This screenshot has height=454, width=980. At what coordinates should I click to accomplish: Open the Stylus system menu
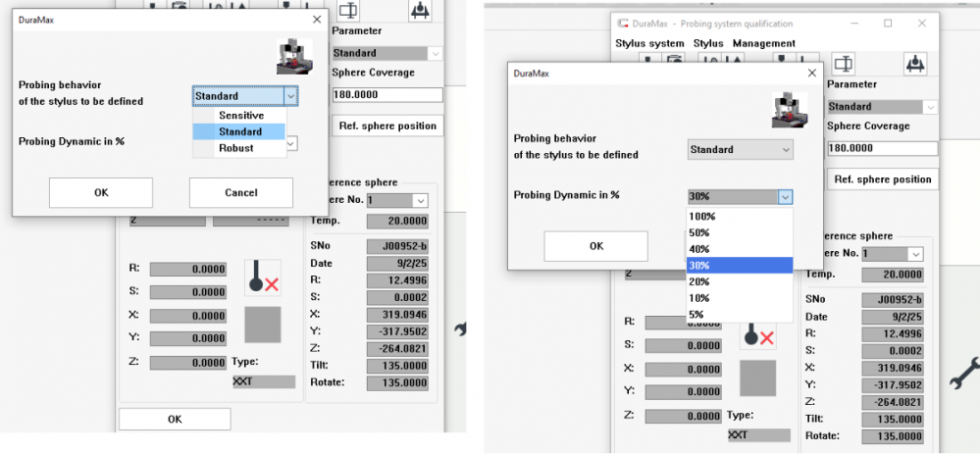pos(649,43)
